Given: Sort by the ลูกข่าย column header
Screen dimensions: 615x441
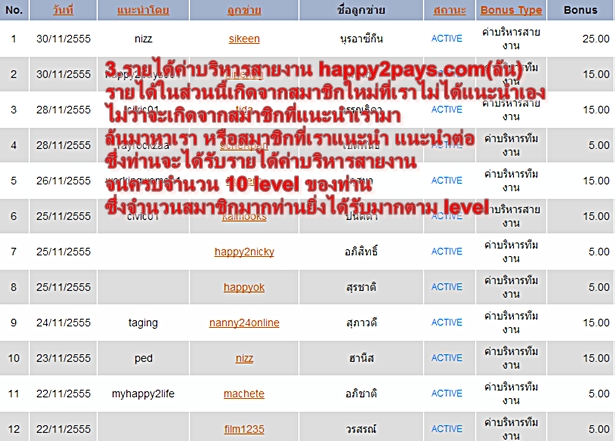Looking at the screenshot, I should pyautogui.click(x=244, y=10).
